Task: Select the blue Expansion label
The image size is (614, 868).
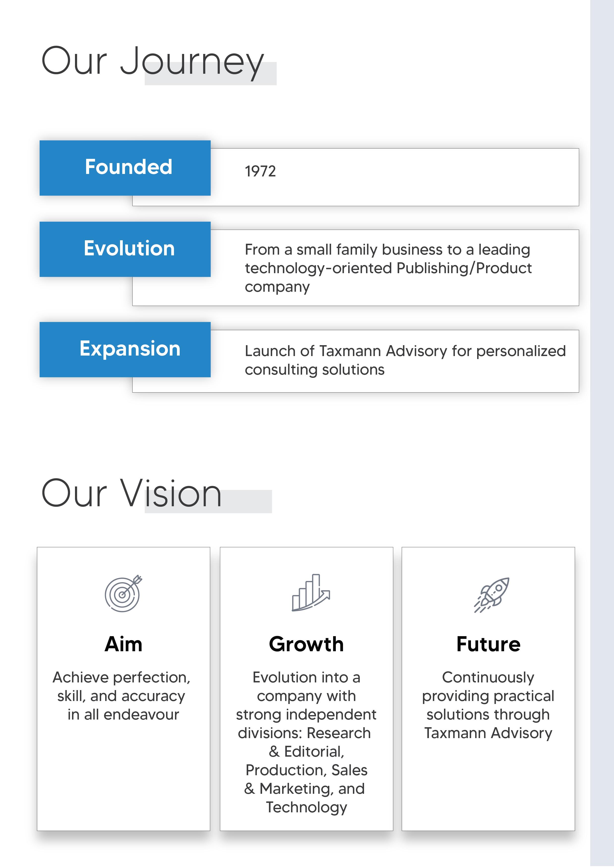Action: [125, 349]
